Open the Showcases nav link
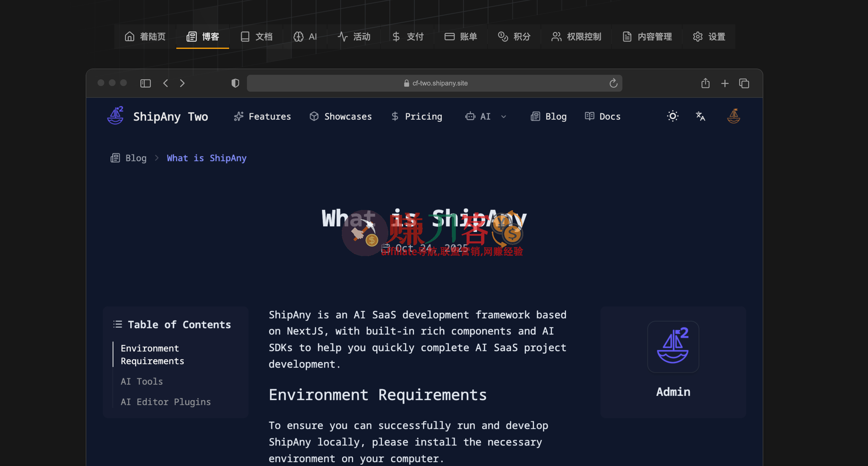 tap(341, 116)
